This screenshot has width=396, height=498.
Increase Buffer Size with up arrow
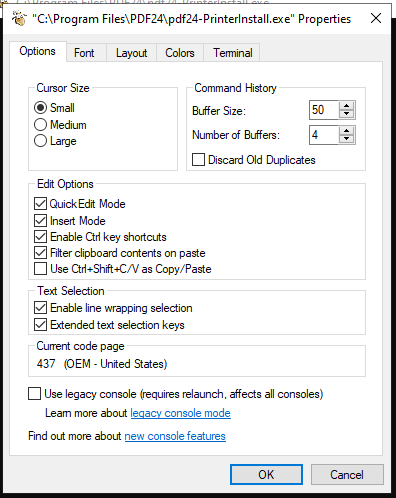(347, 106)
